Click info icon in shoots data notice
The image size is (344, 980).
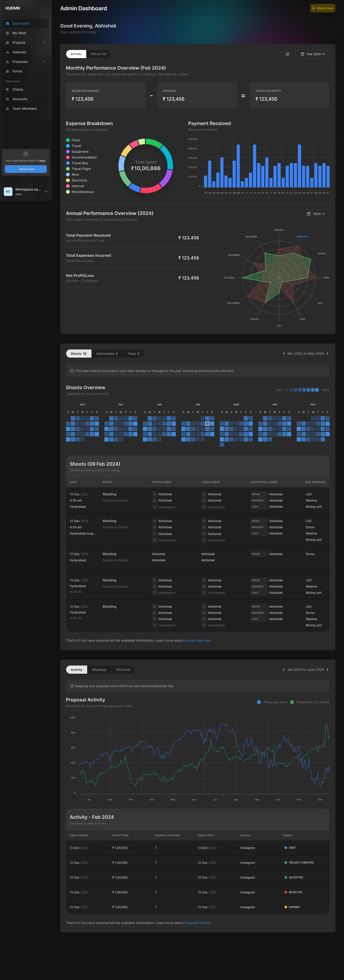[x=72, y=371]
